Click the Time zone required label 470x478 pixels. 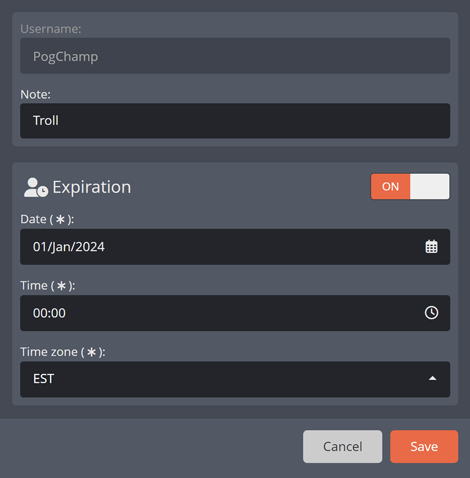[x=63, y=352]
